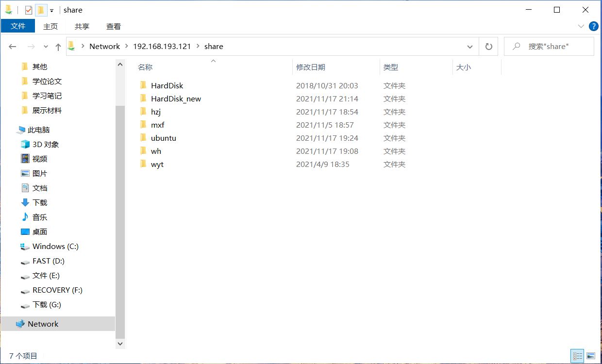
Task: Click share segment in the address bar
Action: pyautogui.click(x=214, y=46)
